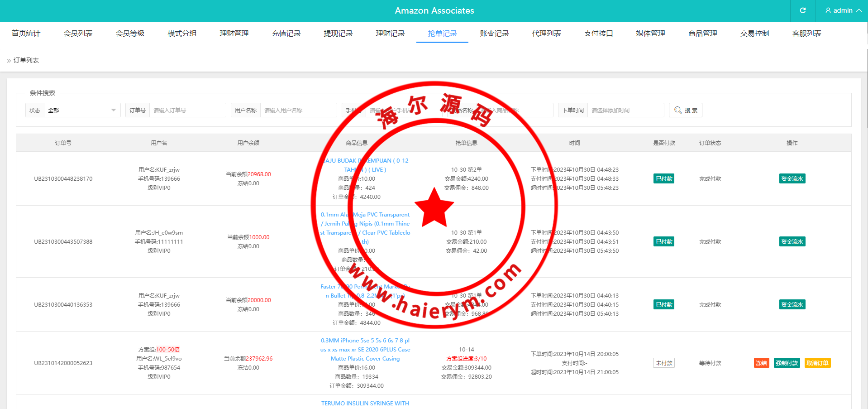Image resolution: width=868 pixels, height=409 pixels.
Task: Click the 订单列表 breadcrumb
Action: pos(26,60)
